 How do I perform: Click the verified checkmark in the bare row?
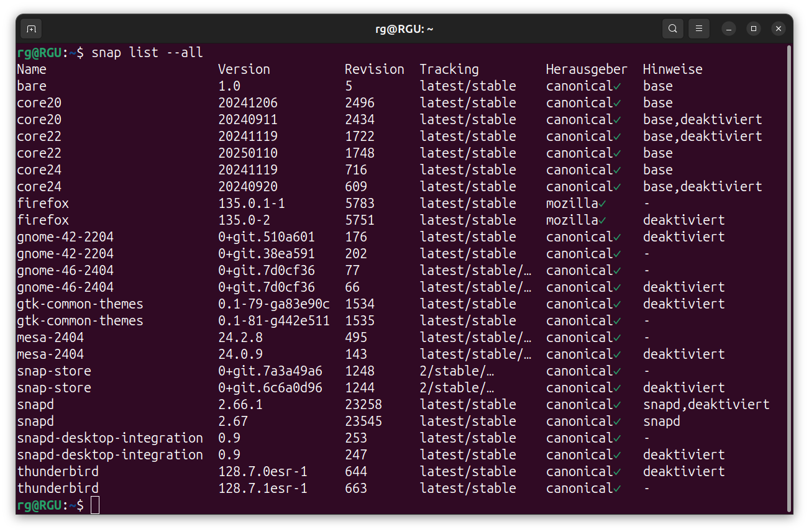pyautogui.click(x=617, y=86)
